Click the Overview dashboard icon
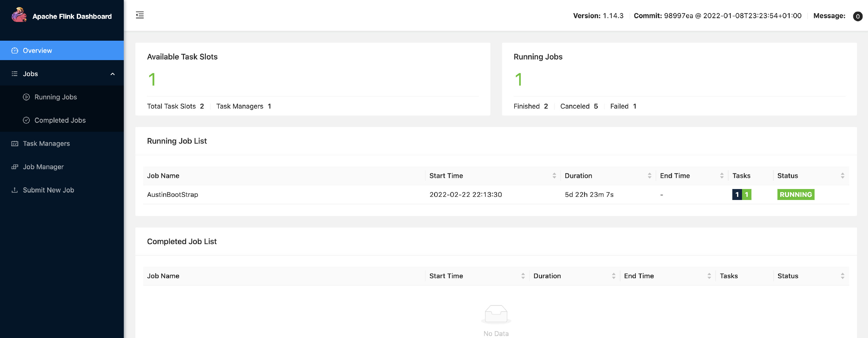The image size is (868, 338). coord(14,50)
